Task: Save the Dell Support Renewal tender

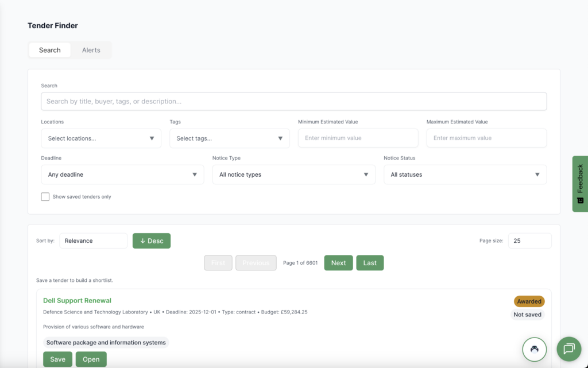Action: pos(57,359)
